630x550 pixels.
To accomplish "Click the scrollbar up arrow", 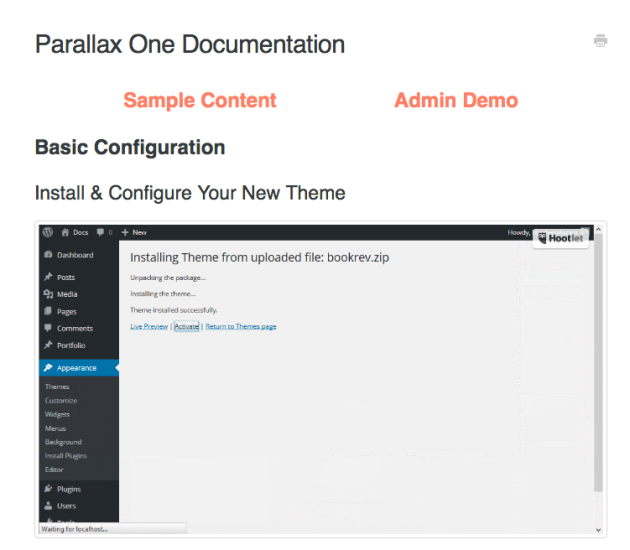I will click(598, 229).
